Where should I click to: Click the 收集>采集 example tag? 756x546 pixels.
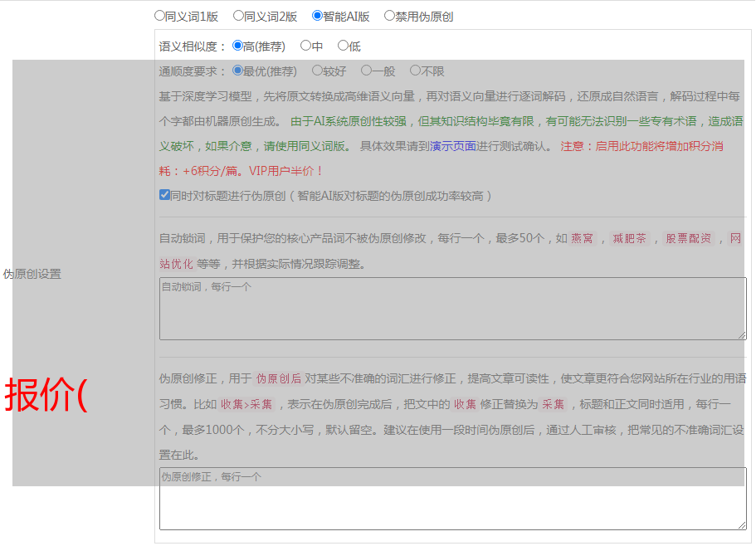(246, 405)
